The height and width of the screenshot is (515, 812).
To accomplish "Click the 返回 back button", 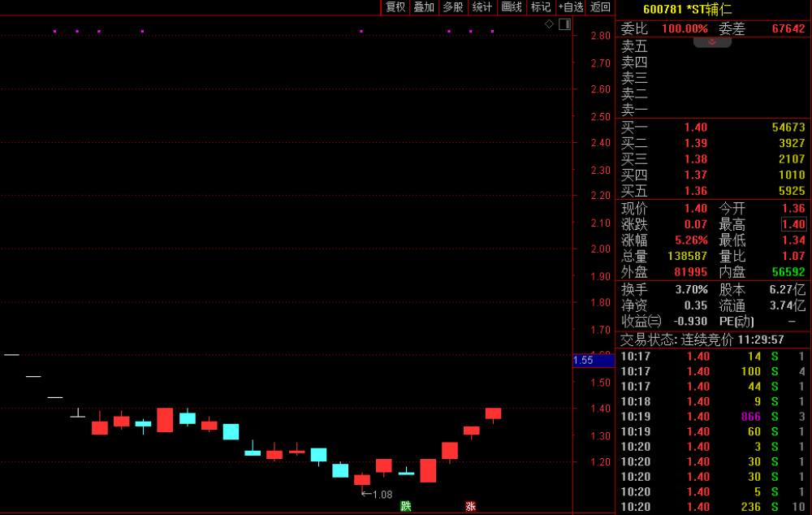I will click(601, 7).
